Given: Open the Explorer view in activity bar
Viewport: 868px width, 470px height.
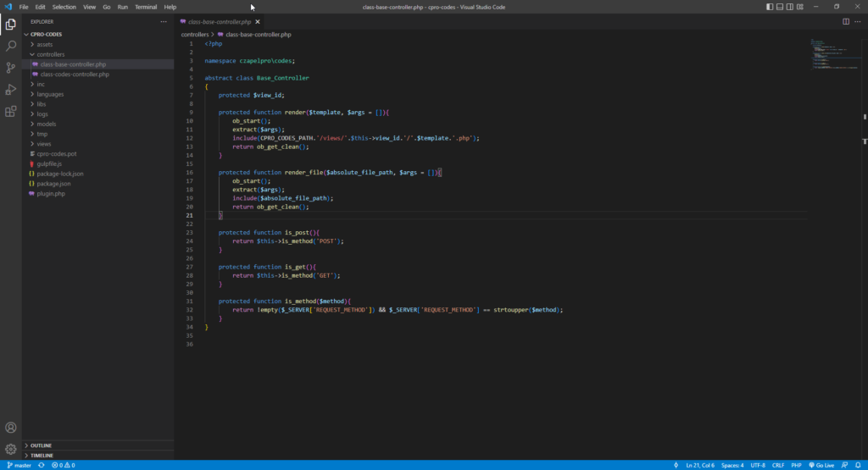Looking at the screenshot, I should point(10,25).
